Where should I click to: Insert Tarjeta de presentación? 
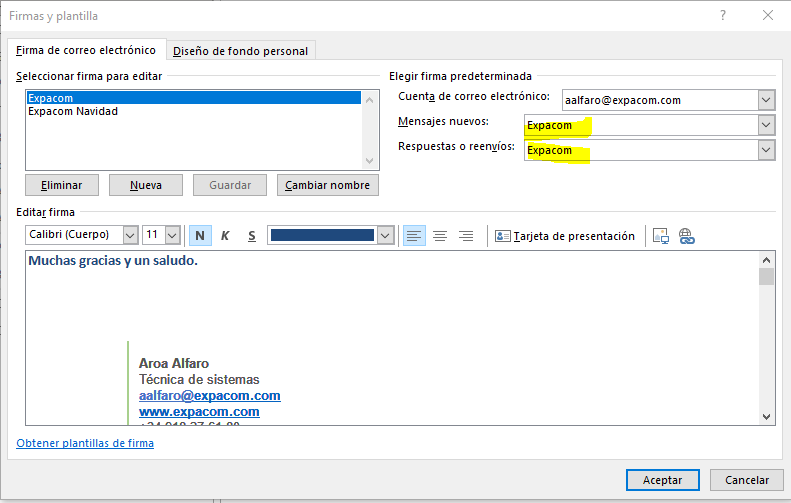565,236
